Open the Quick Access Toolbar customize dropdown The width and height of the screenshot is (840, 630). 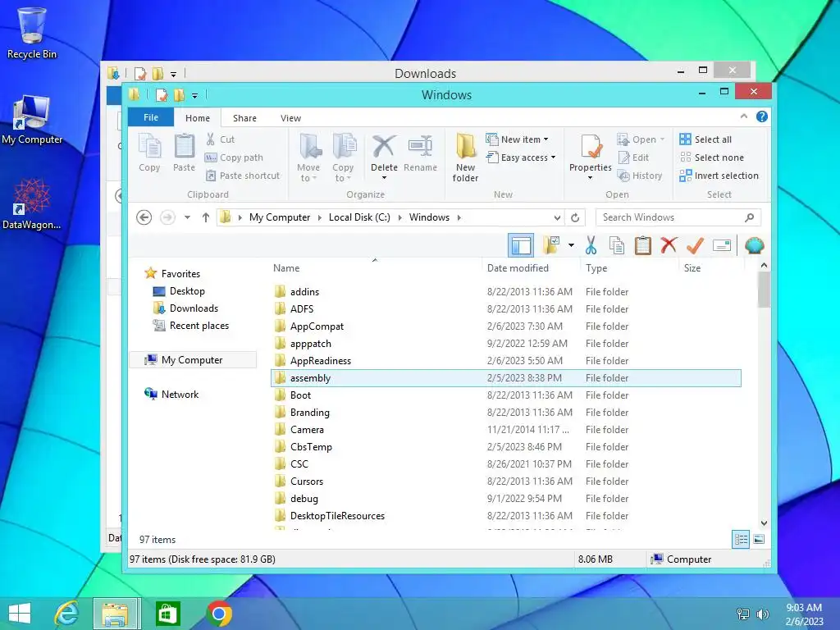tap(194, 95)
